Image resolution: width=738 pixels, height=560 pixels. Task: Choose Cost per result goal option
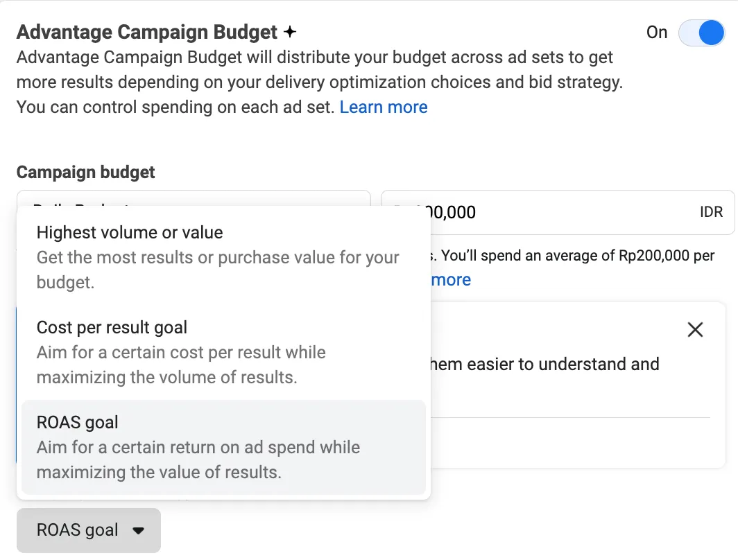coord(223,352)
